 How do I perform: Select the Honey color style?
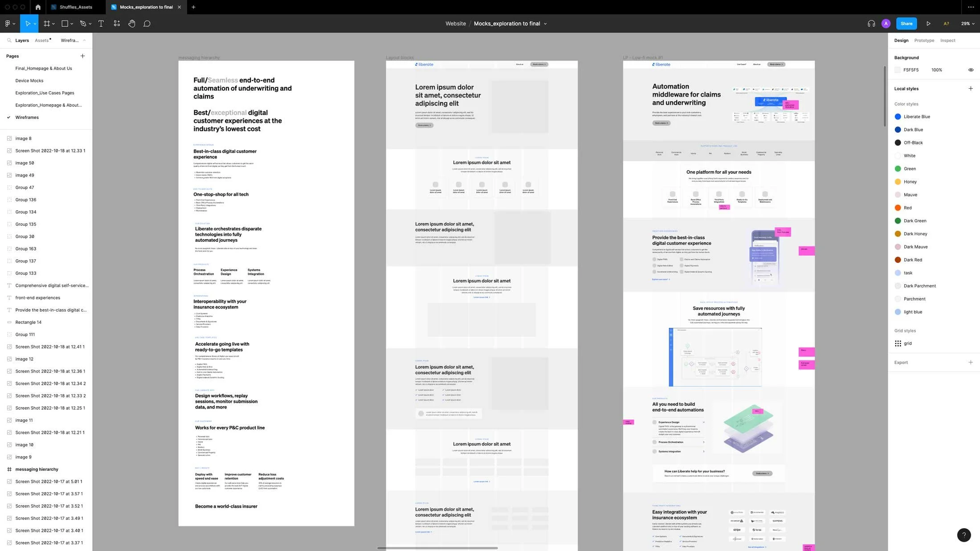910,182
